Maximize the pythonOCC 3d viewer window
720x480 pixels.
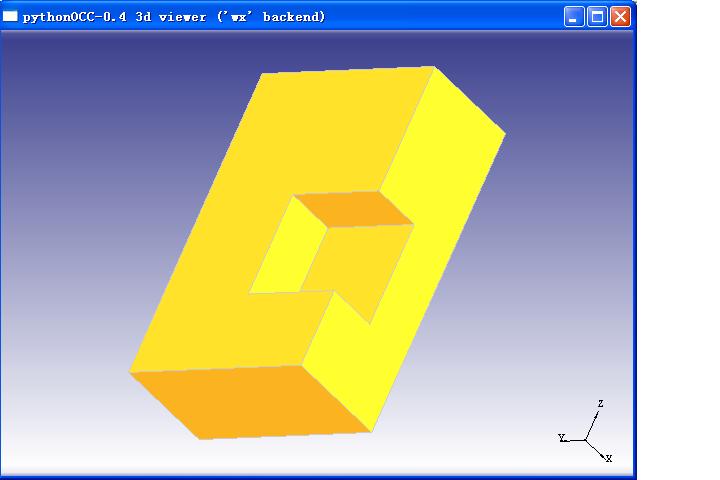coord(597,17)
